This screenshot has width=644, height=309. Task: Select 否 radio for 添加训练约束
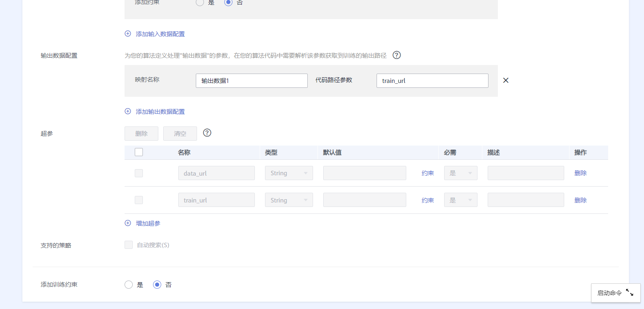(x=157, y=285)
